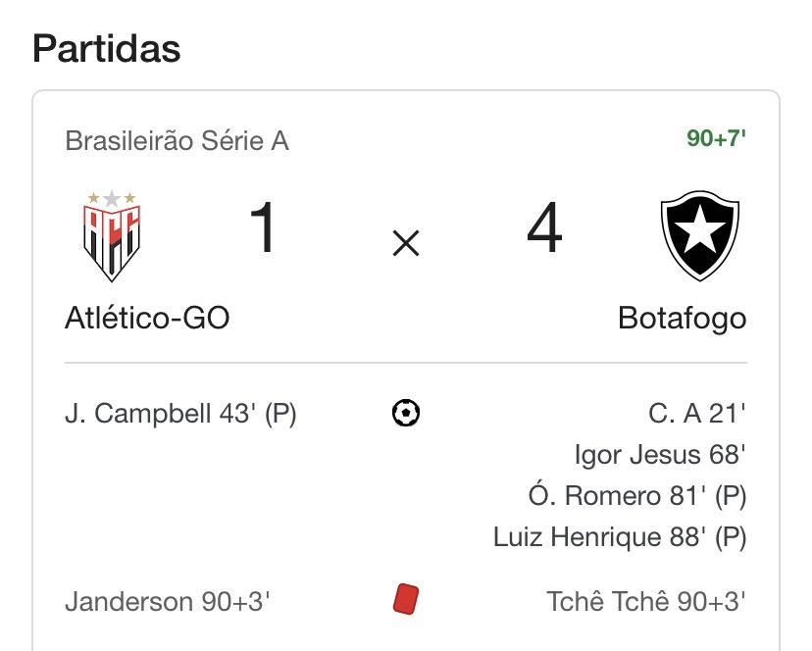Open the Atlético-GO team name link

(147, 319)
